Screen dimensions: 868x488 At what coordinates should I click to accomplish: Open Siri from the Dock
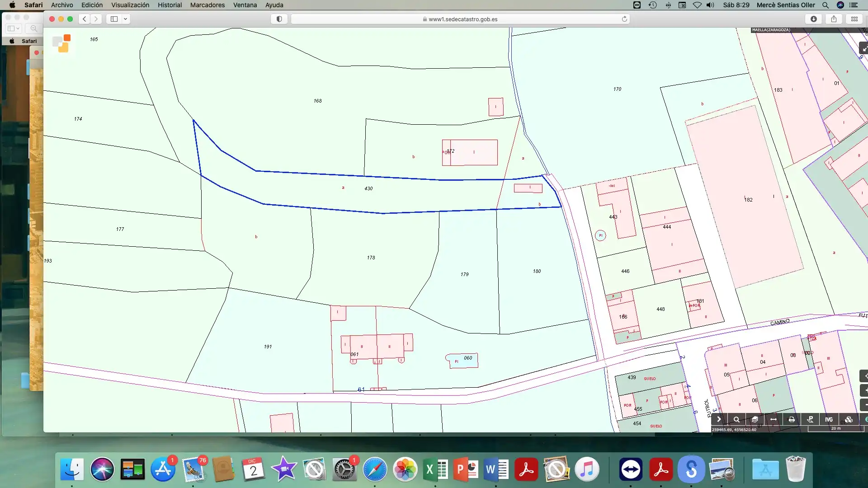[102, 469]
